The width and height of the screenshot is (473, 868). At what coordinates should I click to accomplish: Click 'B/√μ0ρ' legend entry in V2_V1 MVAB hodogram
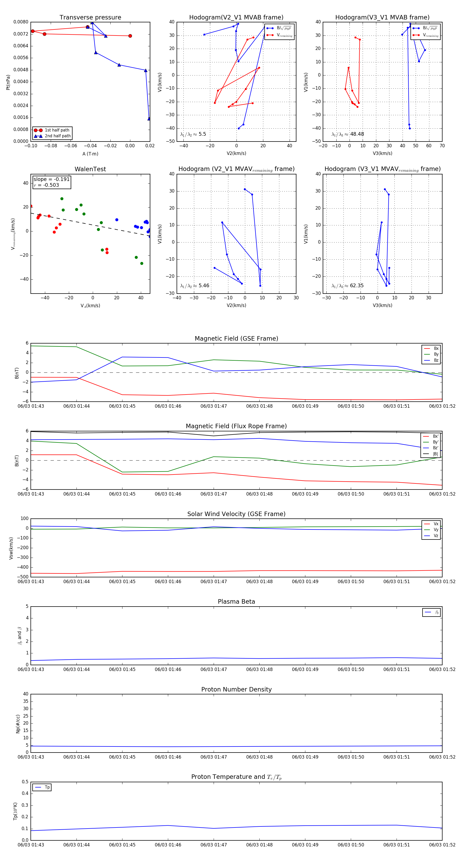click(279, 28)
